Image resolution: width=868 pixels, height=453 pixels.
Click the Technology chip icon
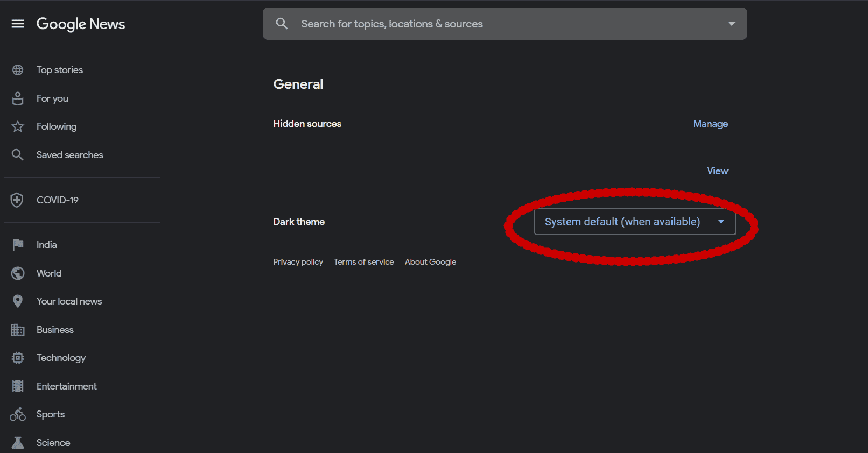point(18,358)
